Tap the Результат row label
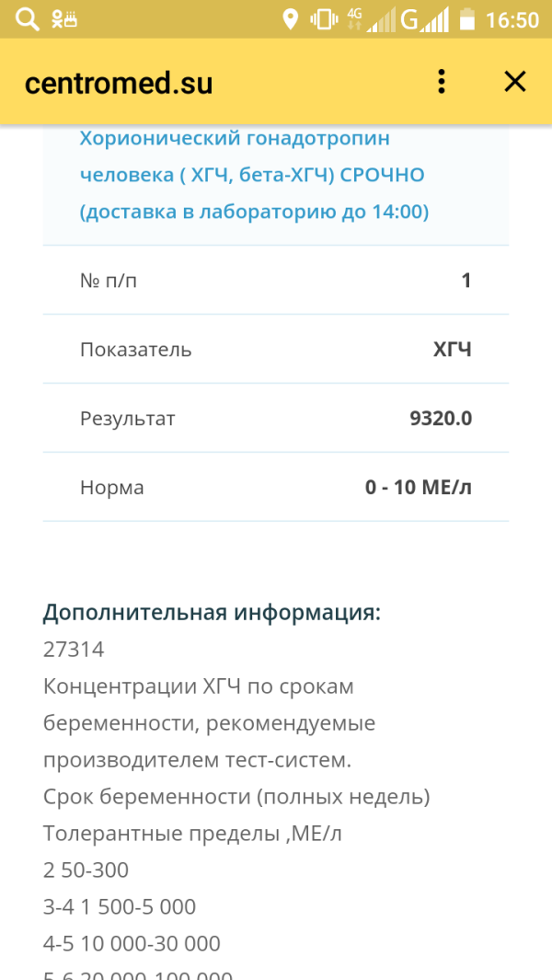This screenshot has width=552, height=980. point(128,419)
